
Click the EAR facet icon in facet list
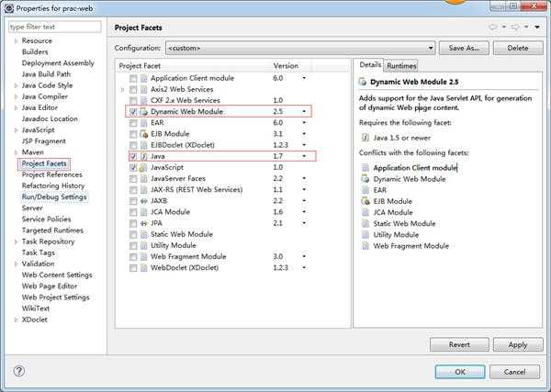point(144,123)
